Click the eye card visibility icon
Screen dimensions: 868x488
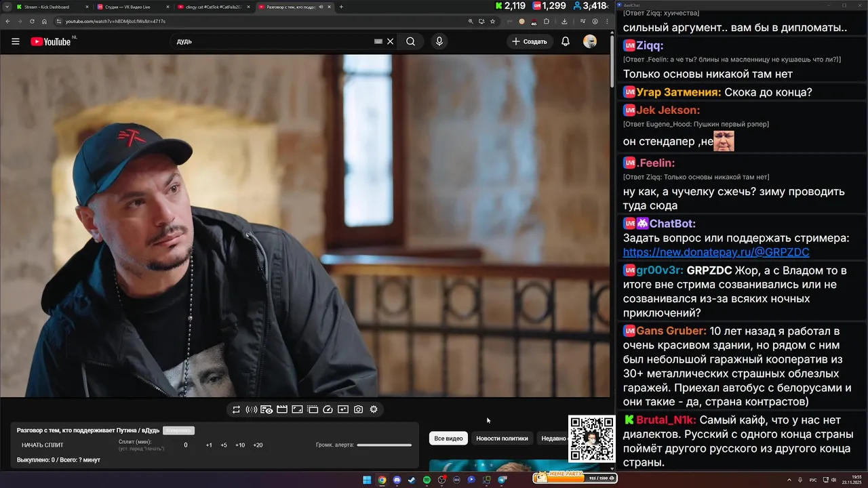point(267,409)
